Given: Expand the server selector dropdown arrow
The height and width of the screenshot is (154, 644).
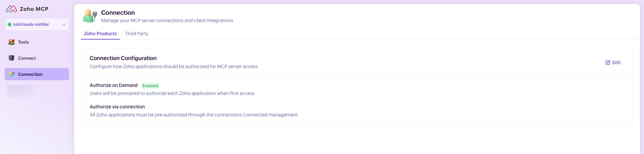Looking at the screenshot, I should pyautogui.click(x=64, y=24).
